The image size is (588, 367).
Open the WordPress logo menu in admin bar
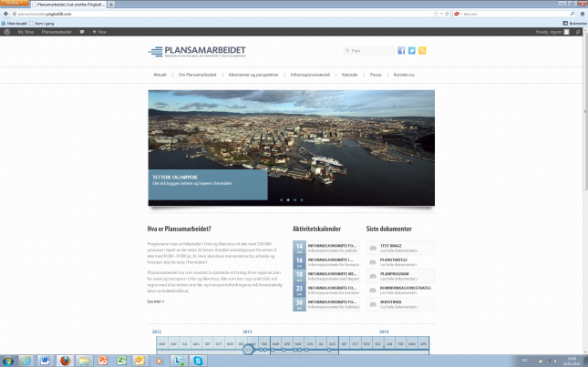pos(6,32)
